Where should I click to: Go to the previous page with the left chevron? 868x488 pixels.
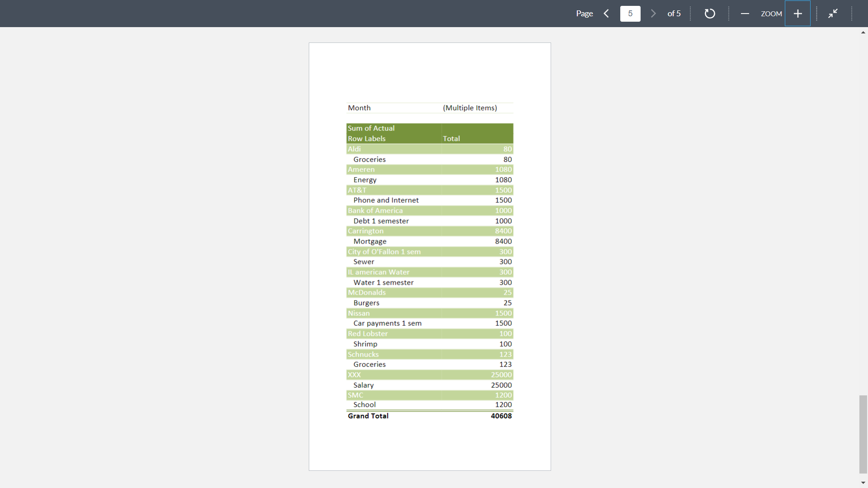[607, 14]
